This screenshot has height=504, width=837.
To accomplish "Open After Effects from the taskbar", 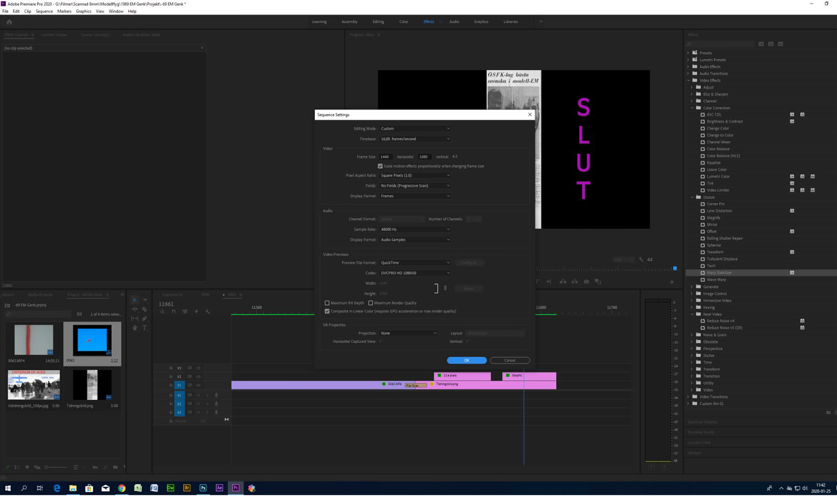I will pos(219,488).
